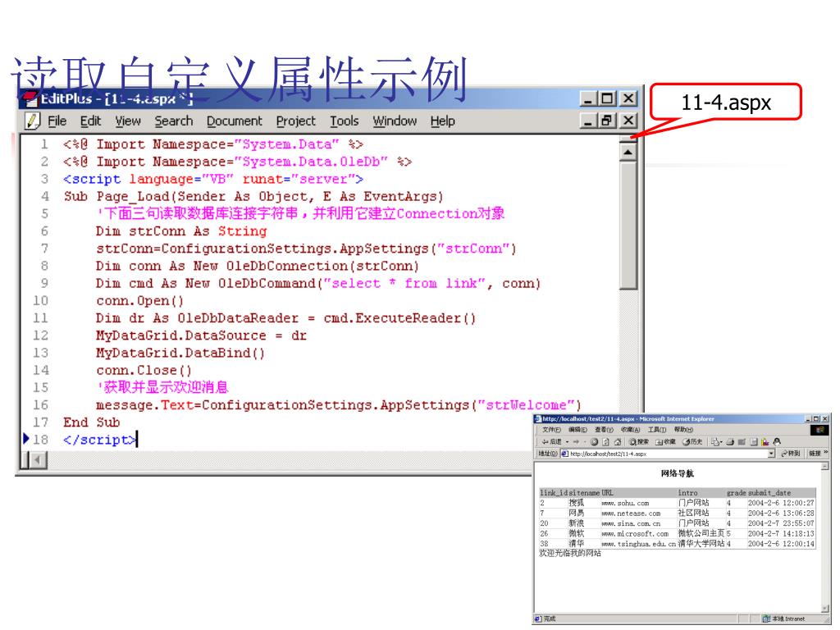The image size is (840, 630).
Task: Open the Tools menu in EditPlus
Action: (344, 121)
